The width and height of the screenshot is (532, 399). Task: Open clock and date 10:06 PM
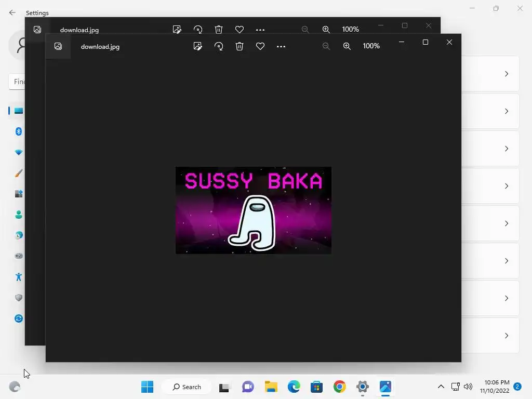(495, 387)
